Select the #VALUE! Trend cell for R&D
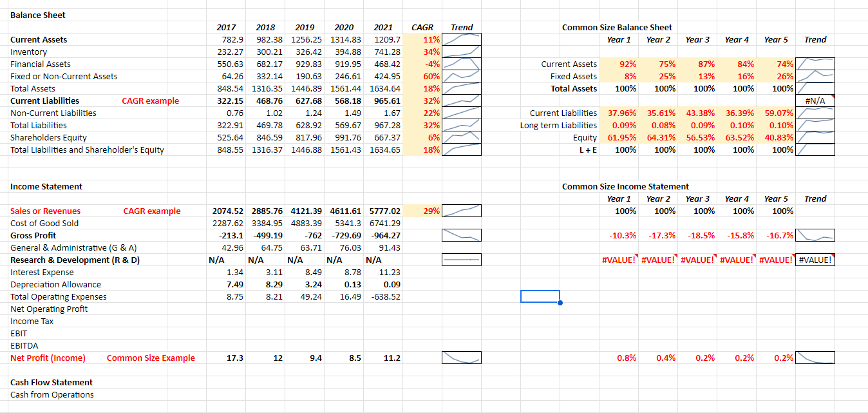 (815, 260)
